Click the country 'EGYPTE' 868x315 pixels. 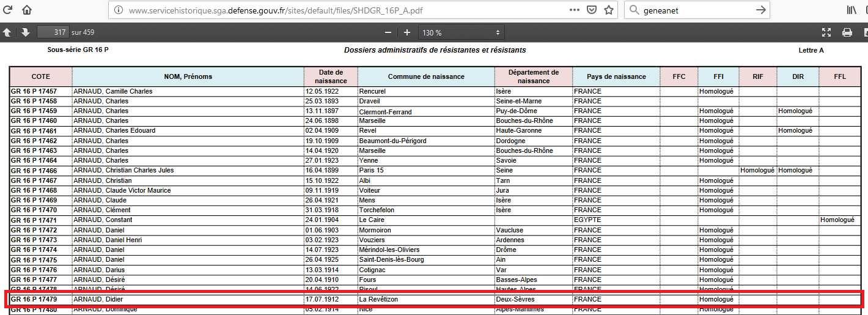click(587, 220)
